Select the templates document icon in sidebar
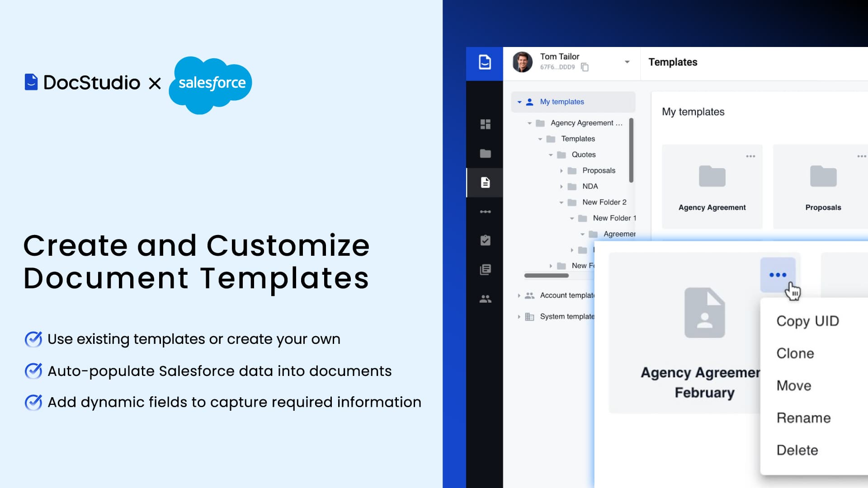 click(485, 183)
